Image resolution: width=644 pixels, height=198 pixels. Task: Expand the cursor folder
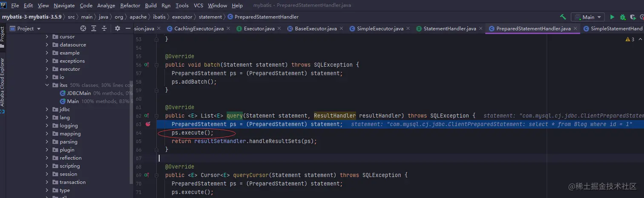(x=47, y=37)
